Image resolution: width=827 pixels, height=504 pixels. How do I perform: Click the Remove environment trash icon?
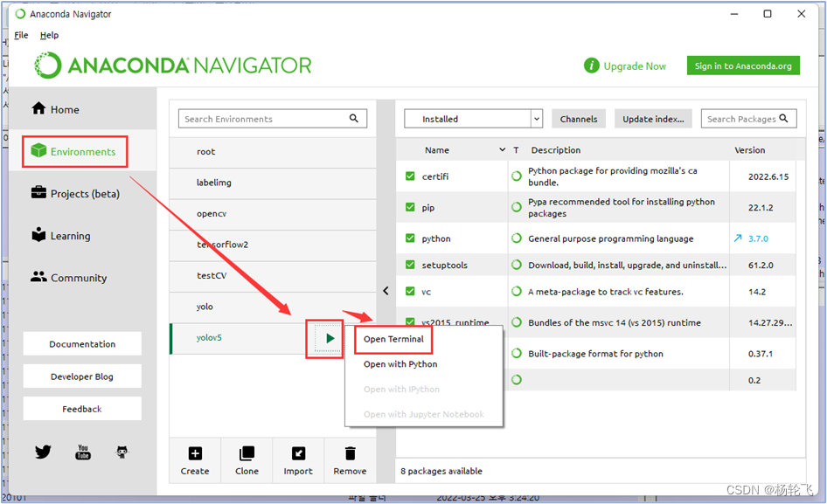point(351,453)
